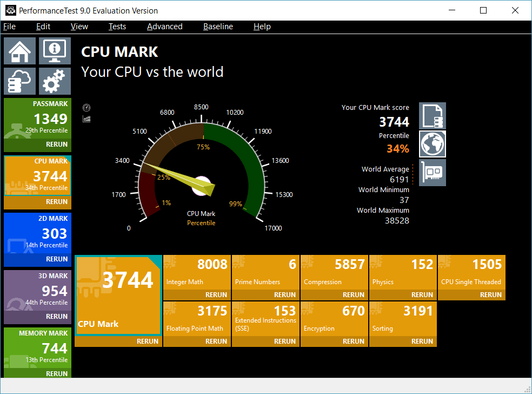Select the CPU Mark 3744 sidebar tile
The width and height of the screenshot is (532, 394).
[x=38, y=175]
